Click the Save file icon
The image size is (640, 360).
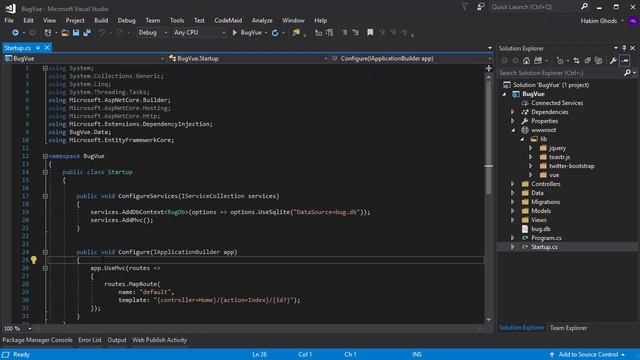point(76,33)
